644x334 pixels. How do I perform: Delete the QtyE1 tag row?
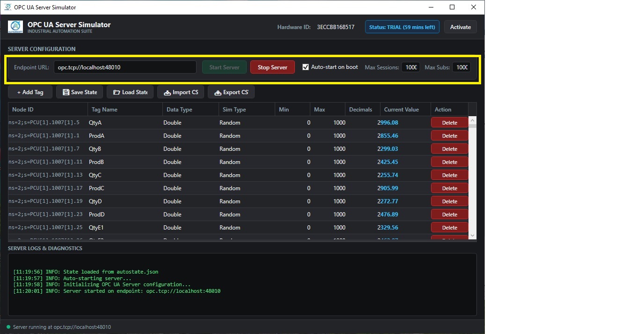coord(449,228)
